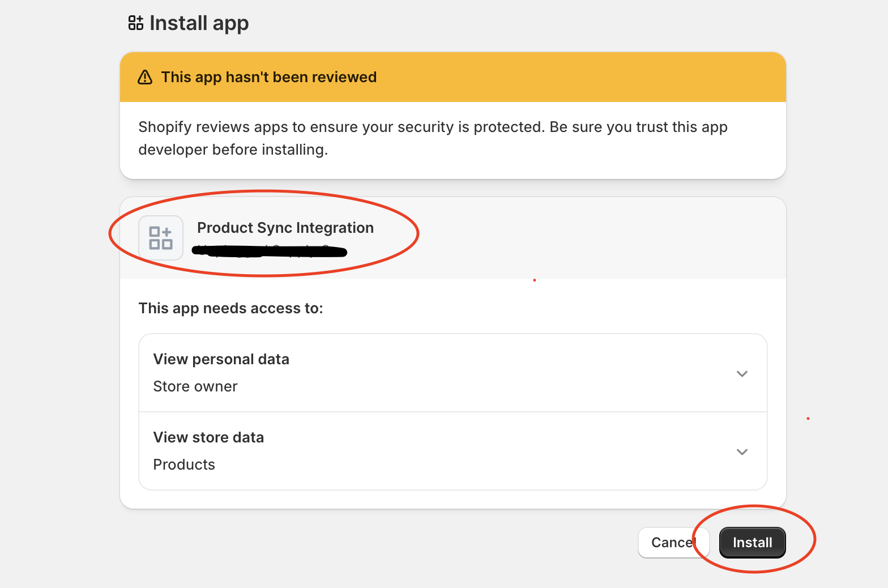The width and height of the screenshot is (888, 588).
Task: Click the "View personal data" label
Action: (x=221, y=359)
